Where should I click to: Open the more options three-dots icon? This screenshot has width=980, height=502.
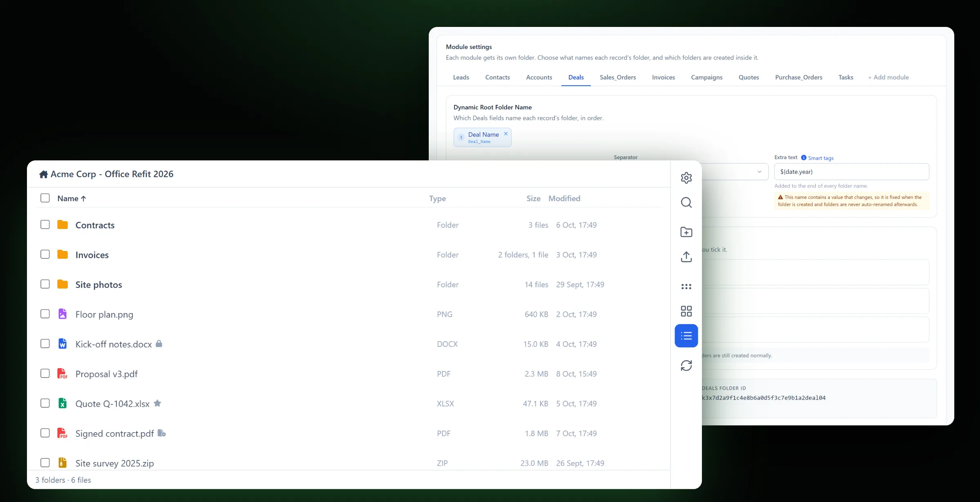[686, 287]
